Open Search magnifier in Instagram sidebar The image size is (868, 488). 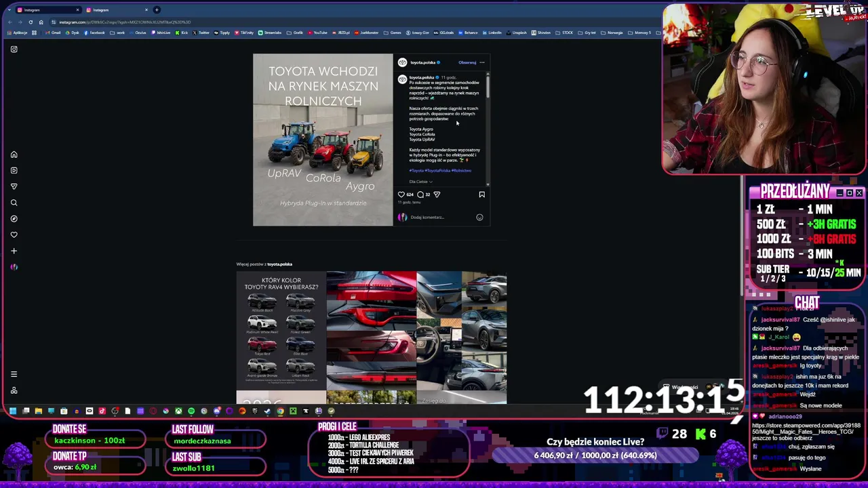(x=14, y=203)
